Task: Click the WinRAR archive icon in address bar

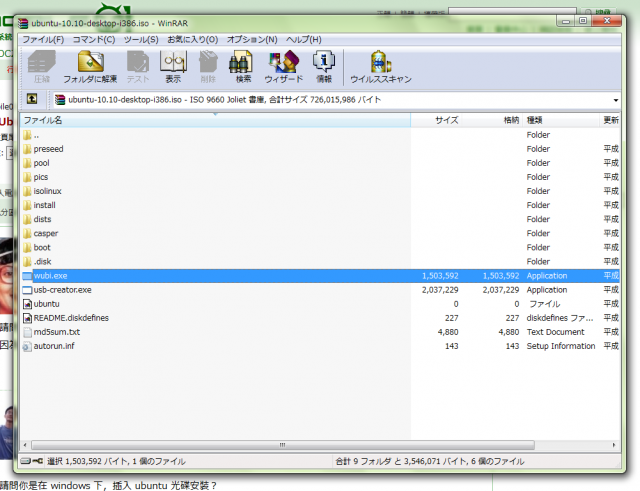Action: click(60, 100)
